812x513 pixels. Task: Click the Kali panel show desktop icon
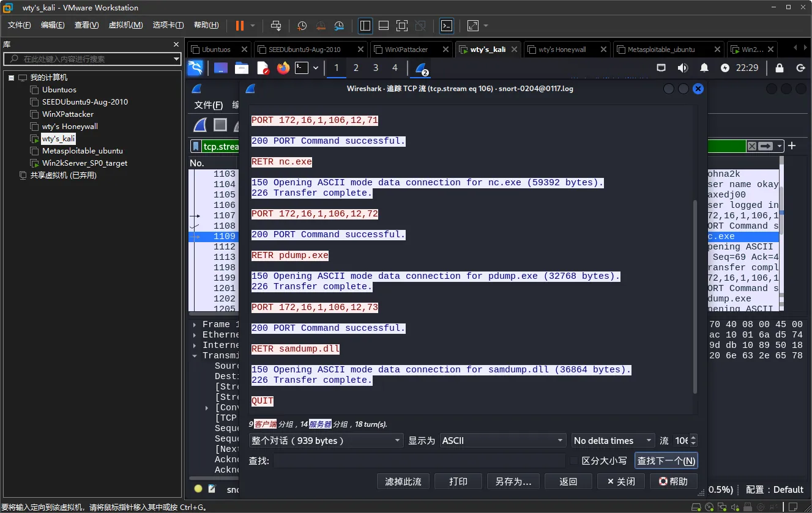[x=221, y=68]
